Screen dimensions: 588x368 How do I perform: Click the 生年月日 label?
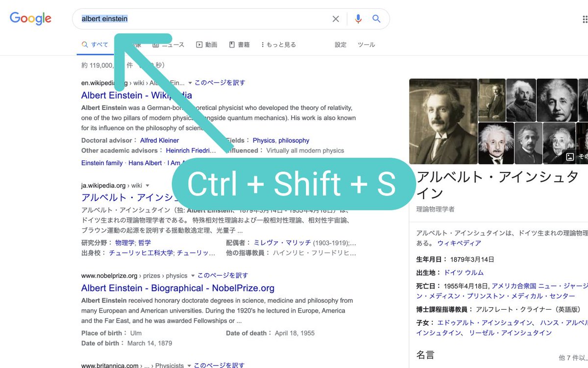pos(431,259)
